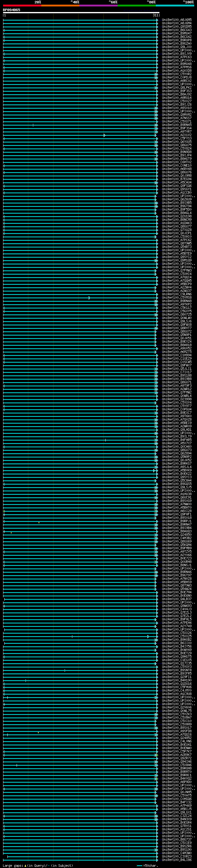Select the UniRef100_A7NSS7 label

[177, 118]
